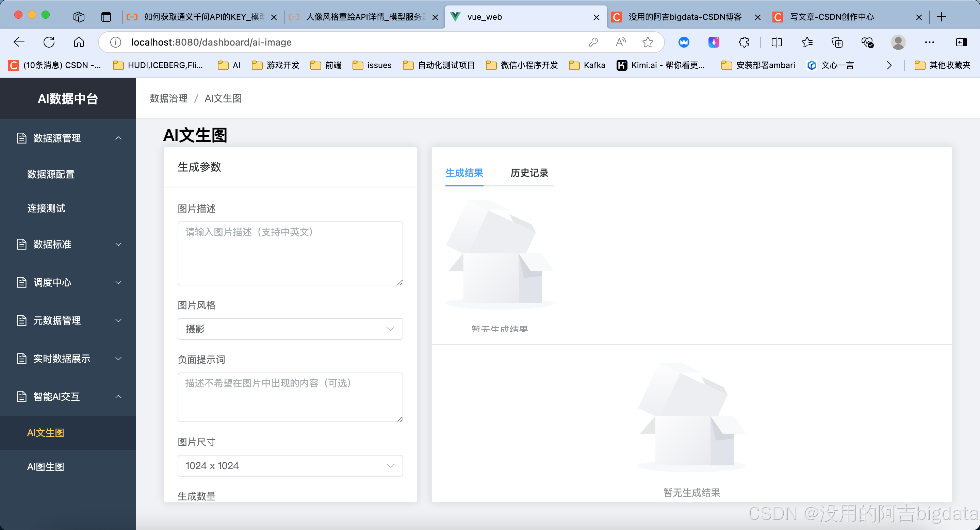Image resolution: width=980 pixels, height=530 pixels.
Task: Open the browser extensions puzzle icon
Action: [744, 42]
